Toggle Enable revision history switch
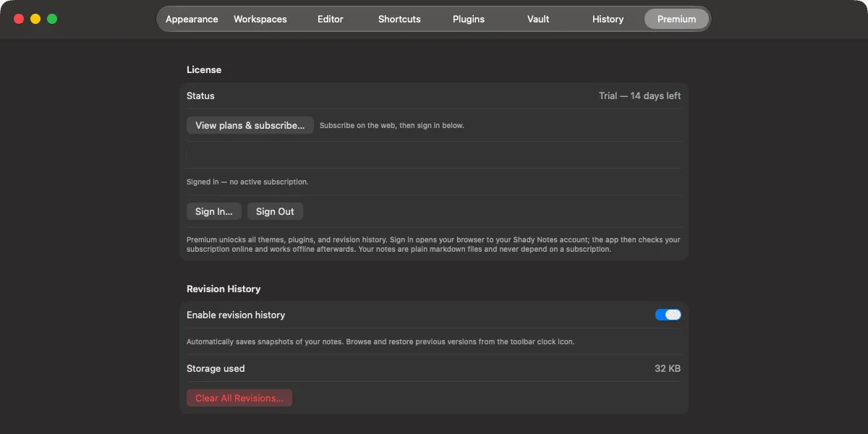This screenshot has height=434, width=868. (668, 315)
